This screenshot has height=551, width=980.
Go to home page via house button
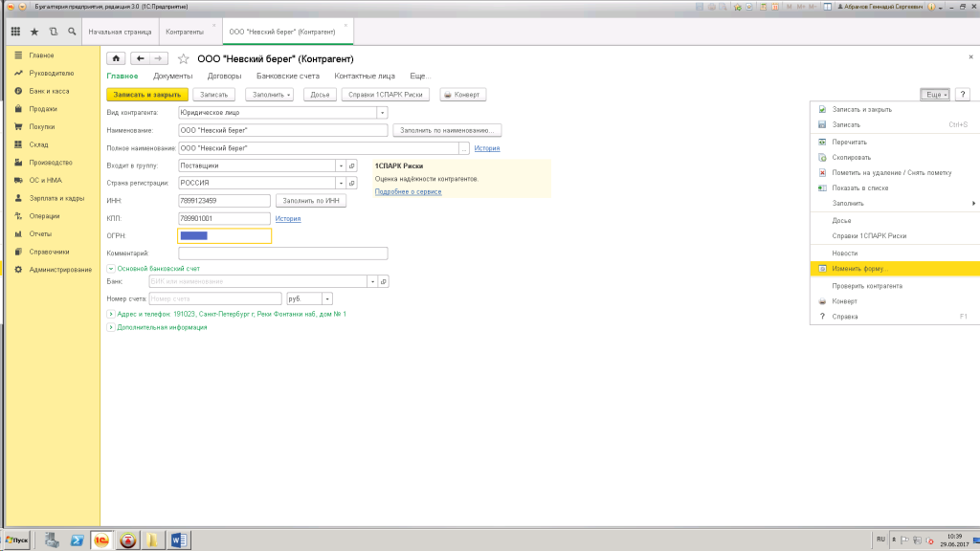click(116, 58)
